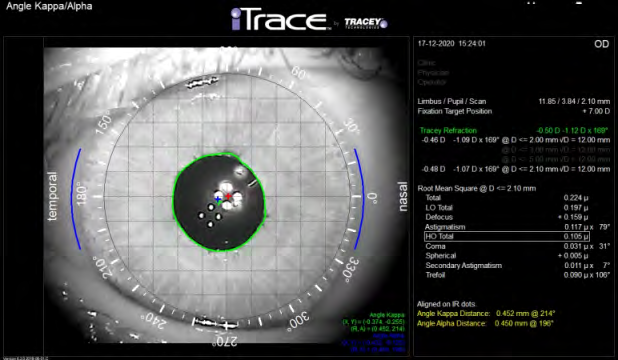618x360 pixels.
Task: Click the date '17-12-2020 15:24:01'
Action: click(452, 43)
